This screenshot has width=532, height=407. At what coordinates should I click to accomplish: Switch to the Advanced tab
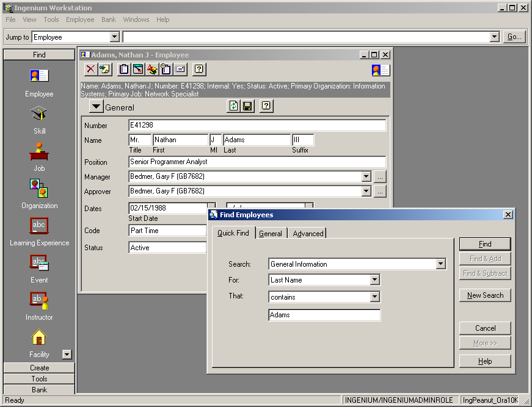(308, 234)
